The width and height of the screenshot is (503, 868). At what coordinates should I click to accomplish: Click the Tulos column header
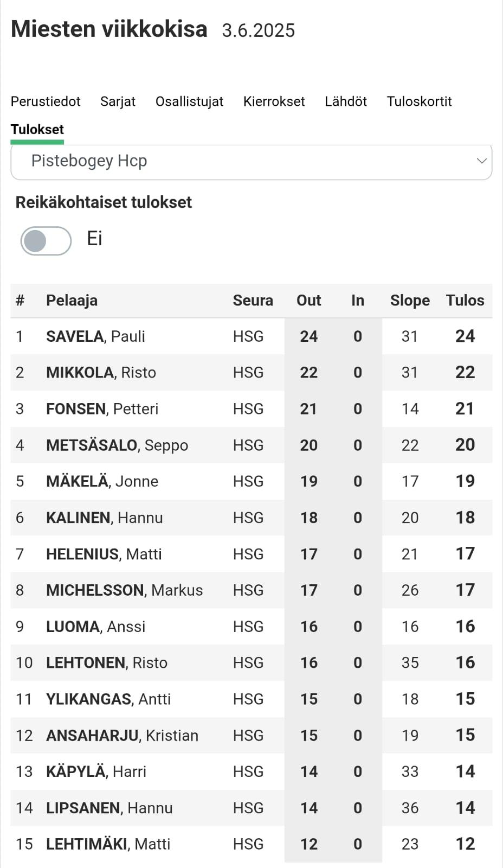click(x=465, y=301)
